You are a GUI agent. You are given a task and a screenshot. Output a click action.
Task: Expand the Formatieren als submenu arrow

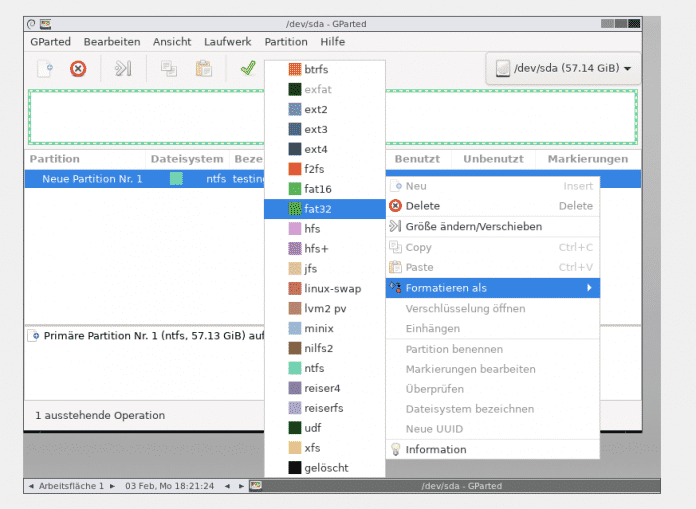[x=589, y=288]
